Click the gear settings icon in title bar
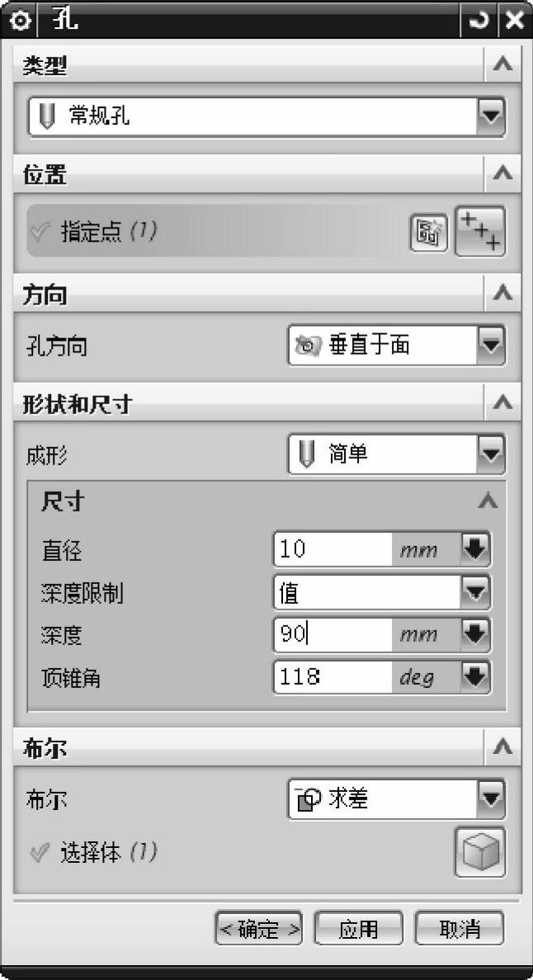Screen dimensions: 533x980 pos(19,19)
